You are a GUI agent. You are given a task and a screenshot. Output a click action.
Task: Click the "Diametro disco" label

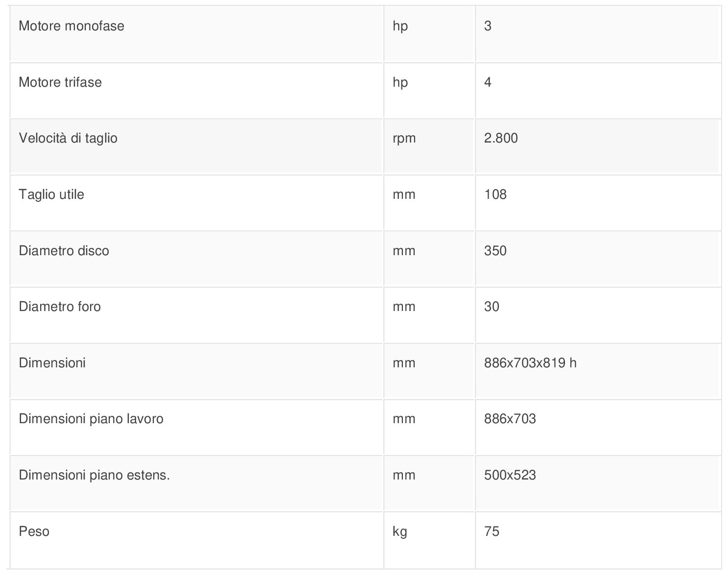pyautogui.click(x=64, y=251)
